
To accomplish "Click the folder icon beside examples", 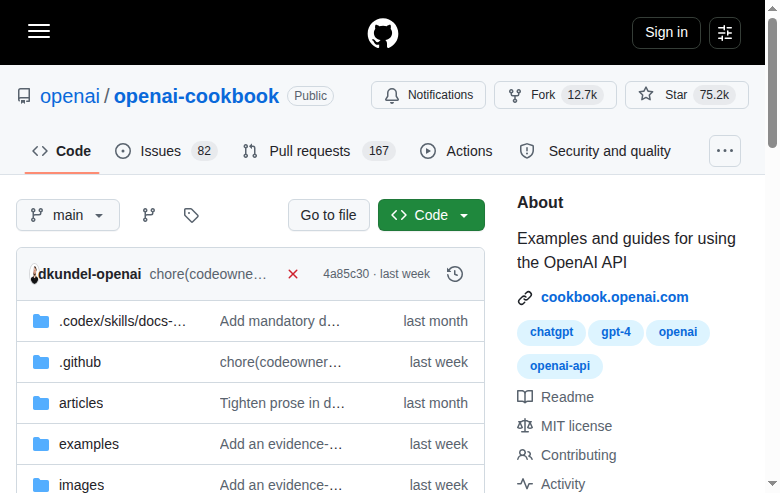I will pyautogui.click(x=41, y=444).
